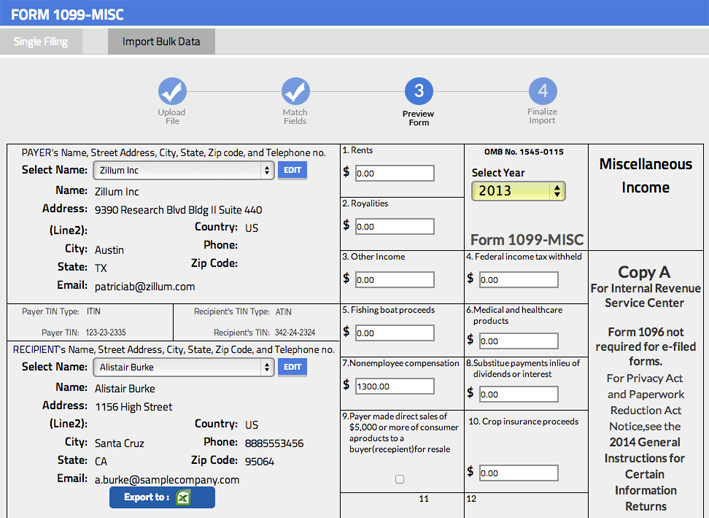
Task: Switch to the Import Bulk Data tab
Action: coord(161,42)
